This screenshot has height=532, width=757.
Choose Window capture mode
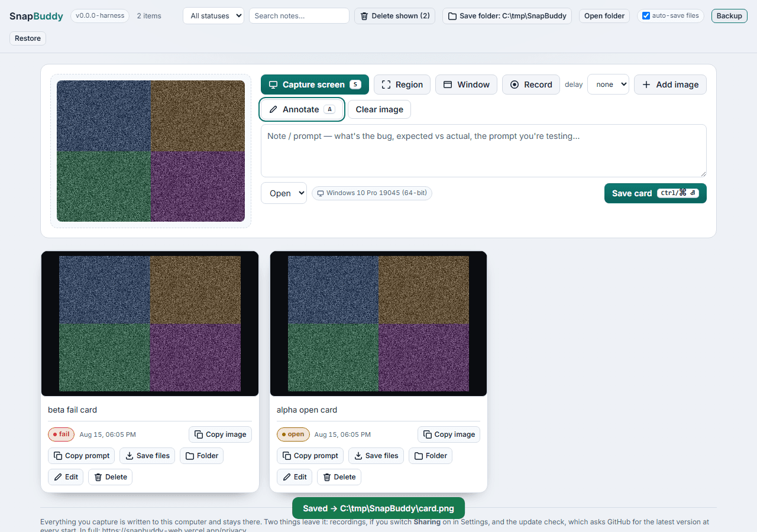pos(467,85)
